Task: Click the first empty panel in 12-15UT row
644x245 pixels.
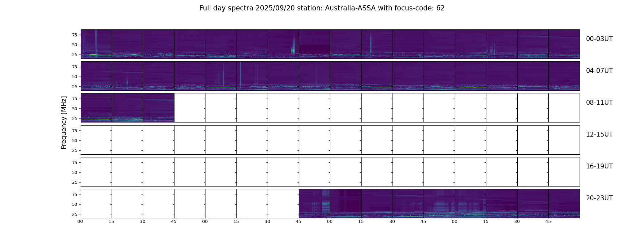Action: 96,140
